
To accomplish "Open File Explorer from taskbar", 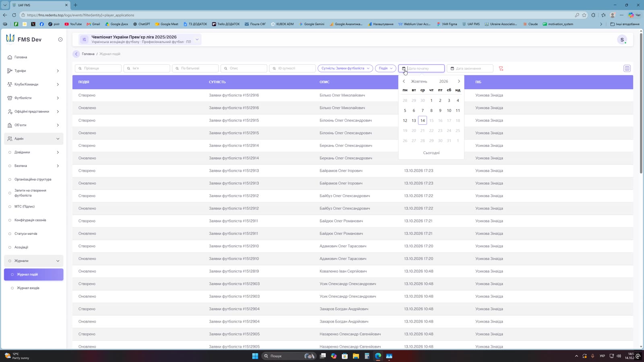I will 356,356.
